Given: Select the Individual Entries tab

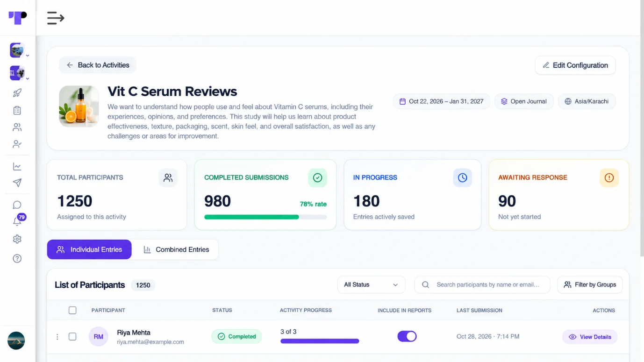Looking at the screenshot, I should click(x=89, y=249).
